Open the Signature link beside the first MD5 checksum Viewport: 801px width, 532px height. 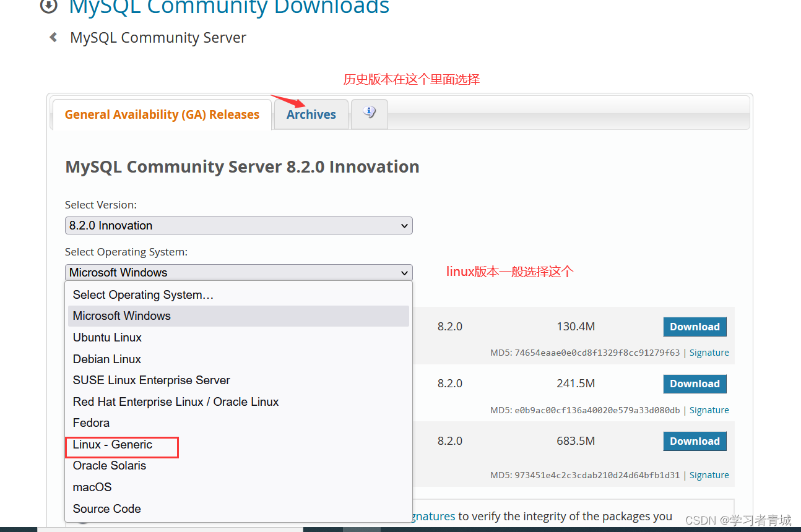click(x=709, y=352)
